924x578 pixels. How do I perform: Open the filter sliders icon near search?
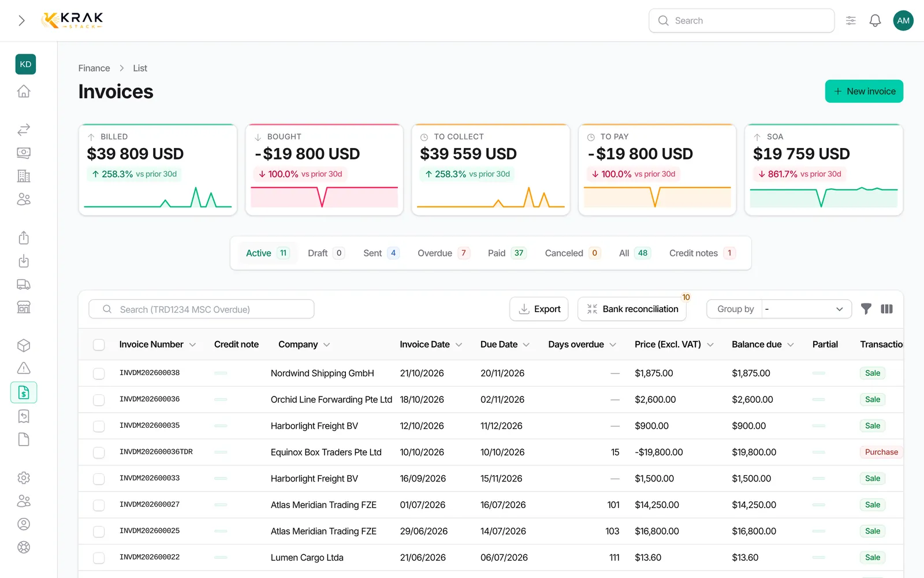(851, 21)
